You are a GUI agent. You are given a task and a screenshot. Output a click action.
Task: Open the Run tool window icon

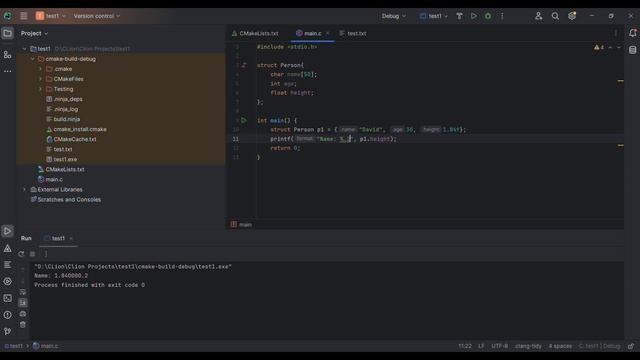click(x=7, y=231)
